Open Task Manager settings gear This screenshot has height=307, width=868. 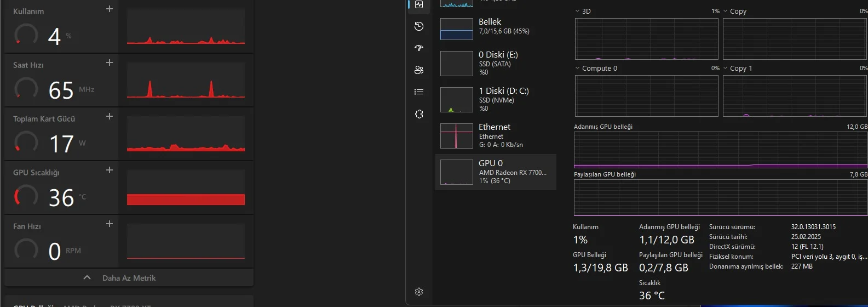419,292
